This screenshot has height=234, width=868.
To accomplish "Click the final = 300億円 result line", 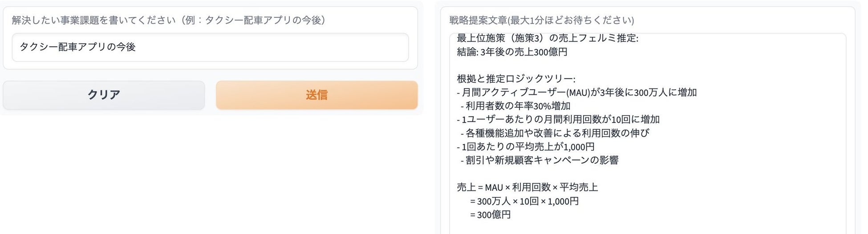I will coord(490,215).
